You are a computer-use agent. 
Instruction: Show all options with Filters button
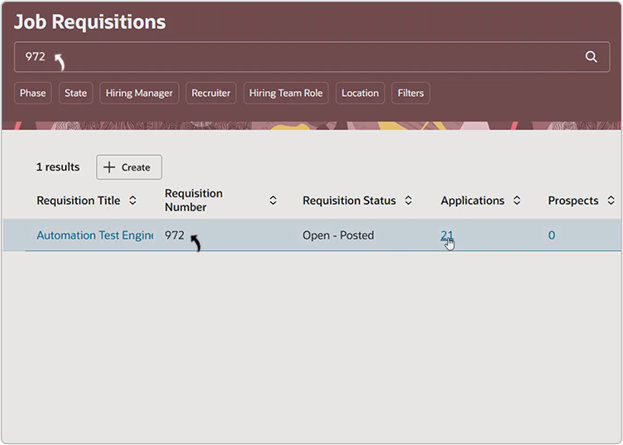410,93
